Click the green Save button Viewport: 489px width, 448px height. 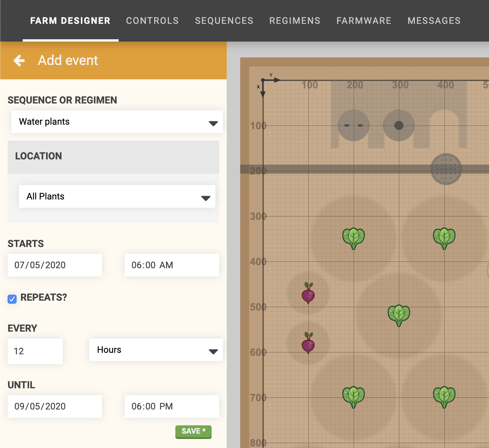click(x=193, y=431)
